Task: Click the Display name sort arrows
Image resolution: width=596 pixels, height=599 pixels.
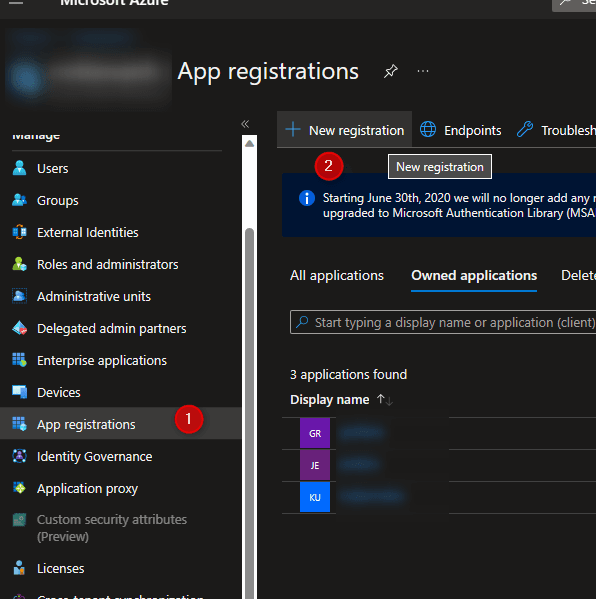Action: pos(384,400)
